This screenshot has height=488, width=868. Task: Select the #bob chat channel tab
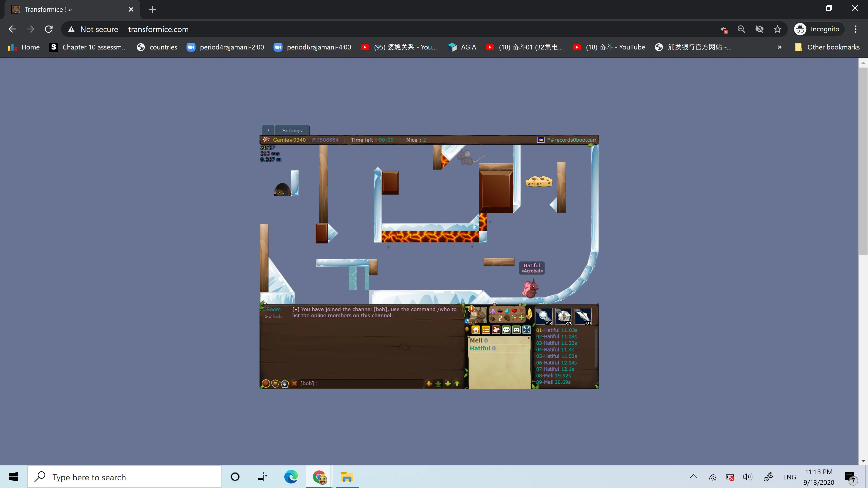[273, 317]
